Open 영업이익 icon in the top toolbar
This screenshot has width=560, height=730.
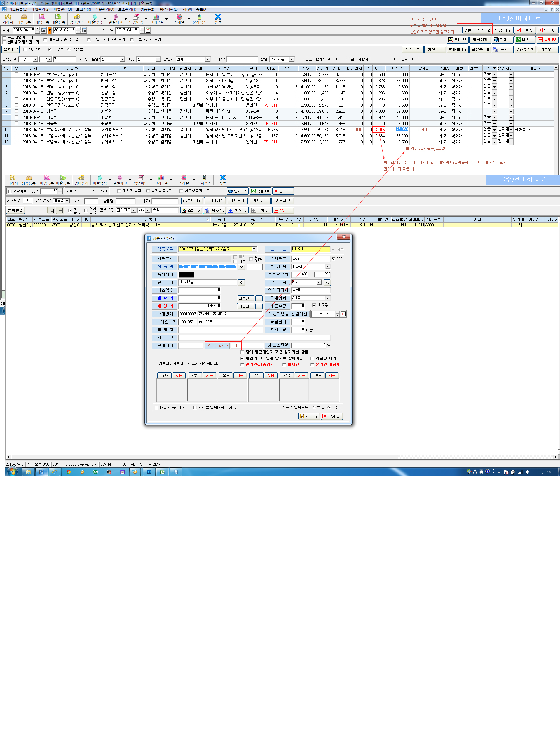pos(136,19)
